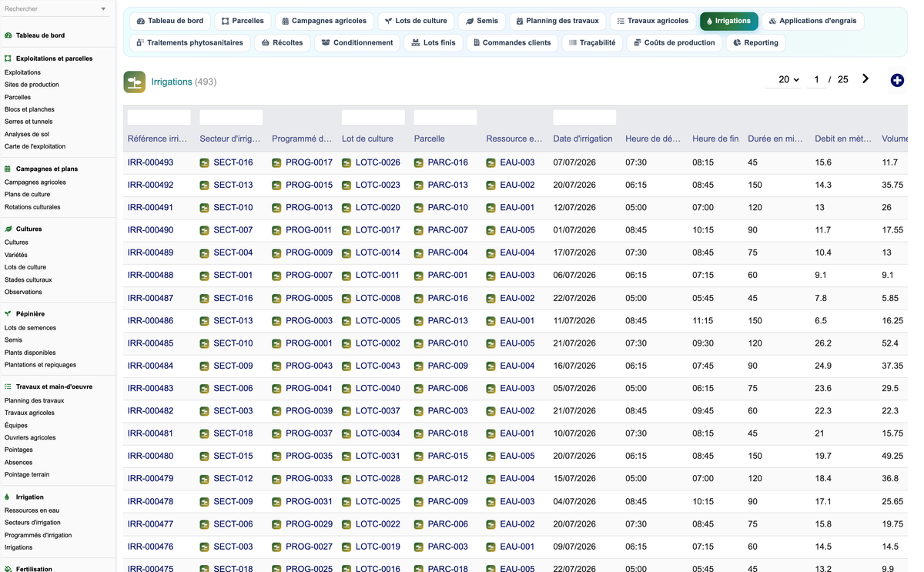
Task: Open Programmés d'irrigation in sidebar
Action: (38, 535)
